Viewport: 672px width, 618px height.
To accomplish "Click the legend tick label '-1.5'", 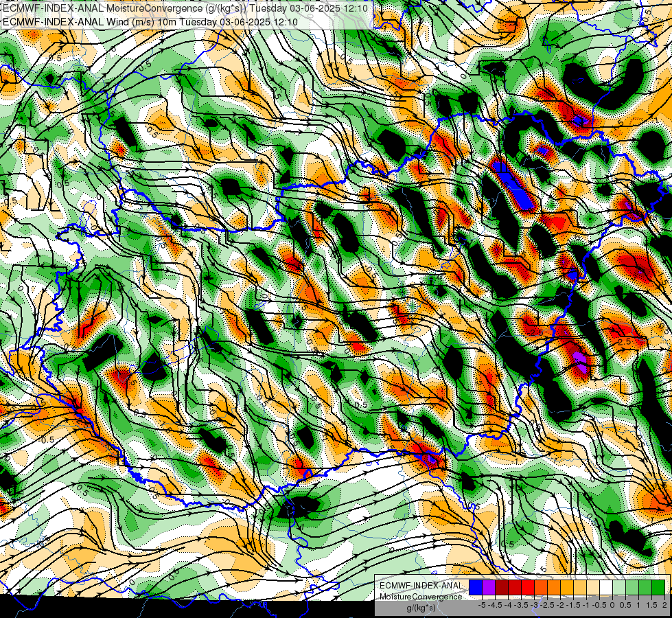I will click(573, 605).
